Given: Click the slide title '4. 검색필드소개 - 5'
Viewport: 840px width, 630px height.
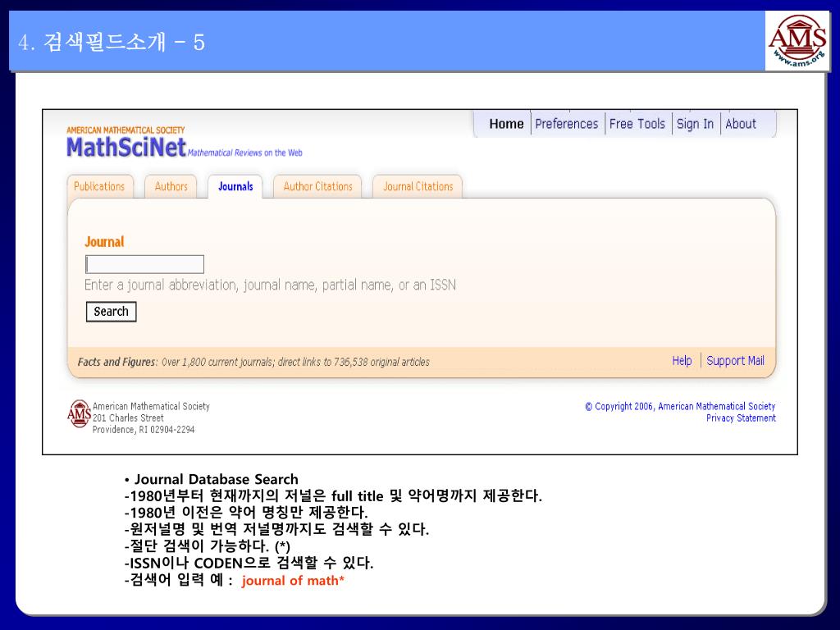Looking at the screenshot, I should click(x=112, y=42).
